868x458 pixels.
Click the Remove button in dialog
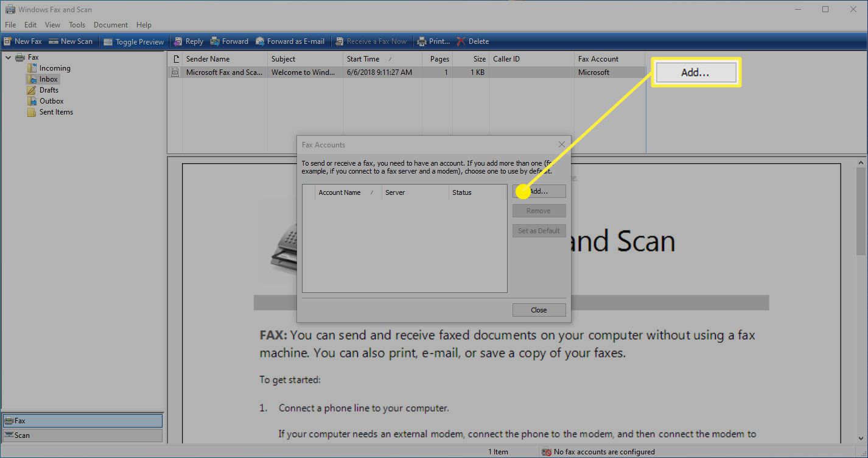coord(539,211)
